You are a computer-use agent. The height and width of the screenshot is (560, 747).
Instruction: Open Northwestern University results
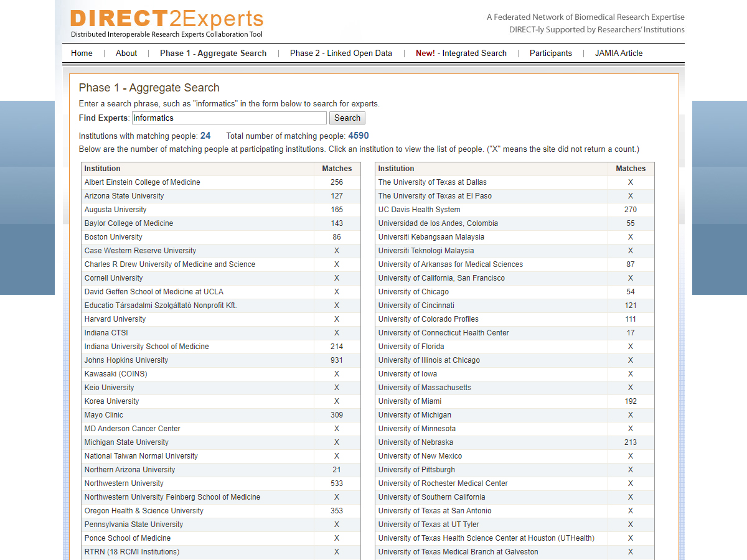click(x=124, y=483)
